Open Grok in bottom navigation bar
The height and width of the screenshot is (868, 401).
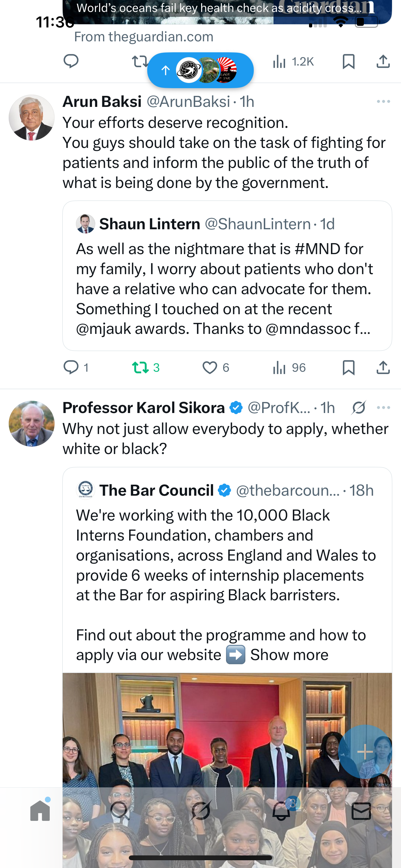(200, 811)
